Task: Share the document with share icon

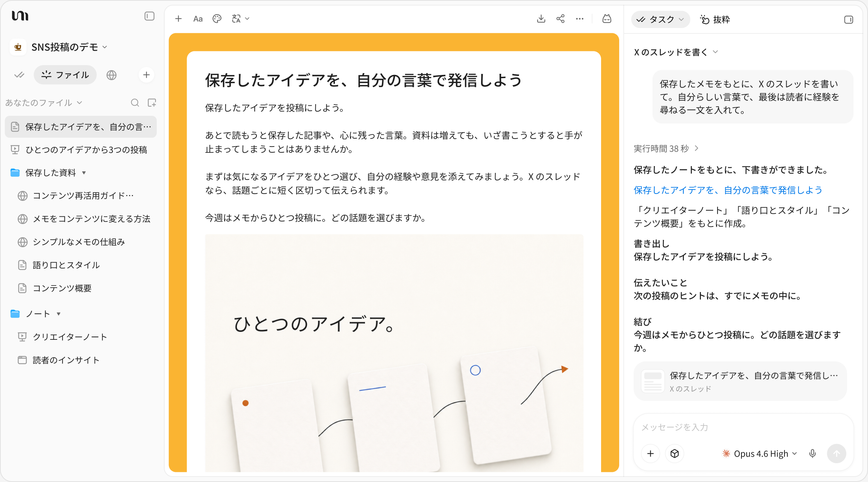Action: (561, 19)
